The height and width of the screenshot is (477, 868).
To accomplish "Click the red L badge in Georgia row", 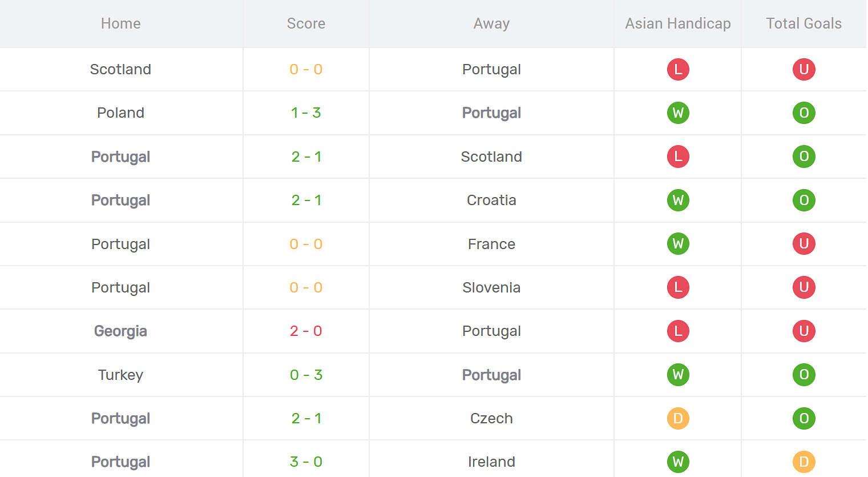I will (x=678, y=331).
